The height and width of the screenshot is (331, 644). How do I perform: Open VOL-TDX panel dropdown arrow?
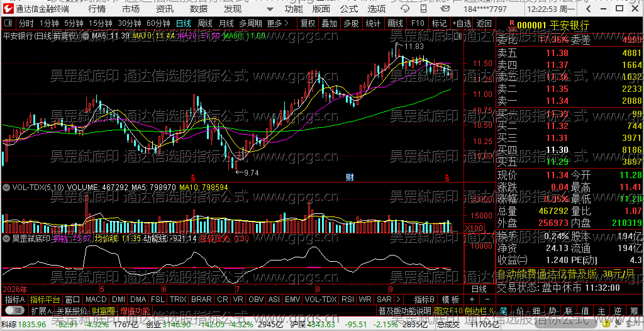coord(6,188)
